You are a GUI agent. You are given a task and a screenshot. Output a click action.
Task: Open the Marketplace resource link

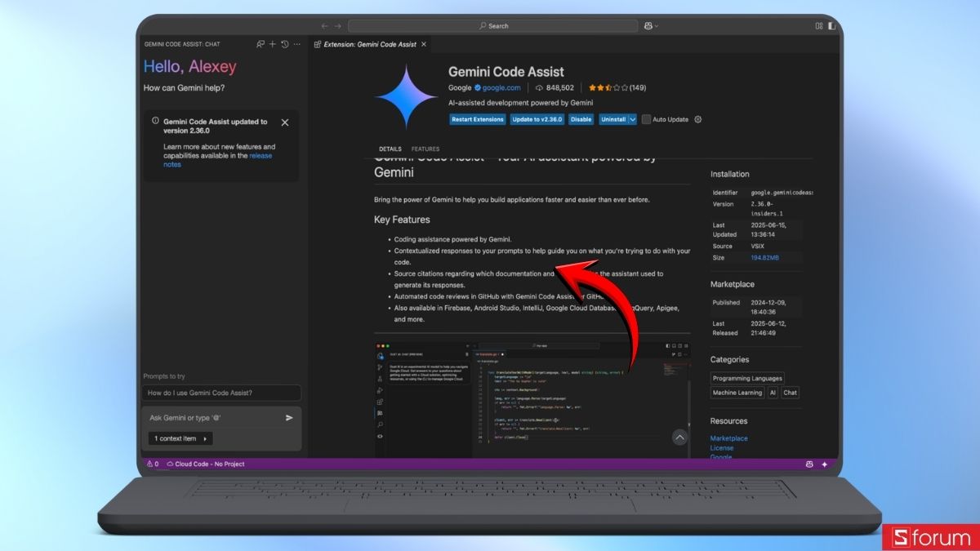pos(728,438)
